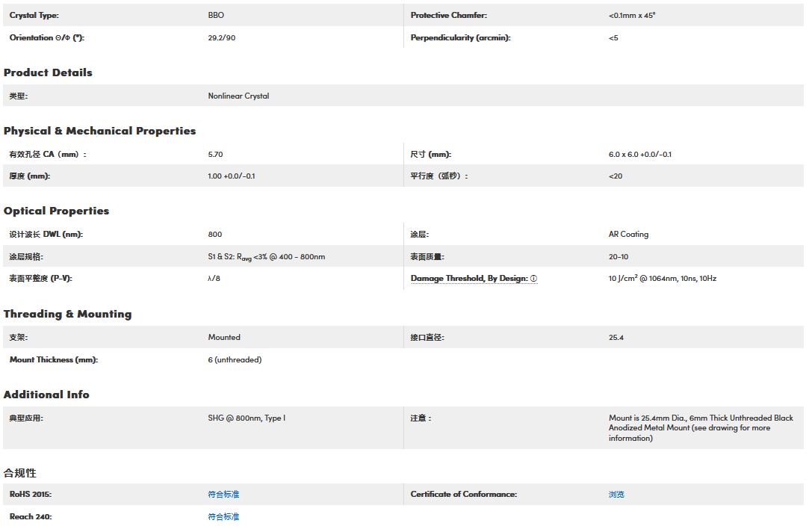Click the Nonlinear Crystal type value

238,96
